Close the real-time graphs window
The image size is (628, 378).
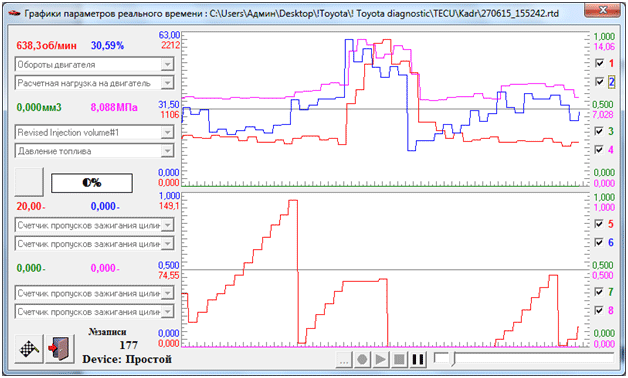[603, 10]
